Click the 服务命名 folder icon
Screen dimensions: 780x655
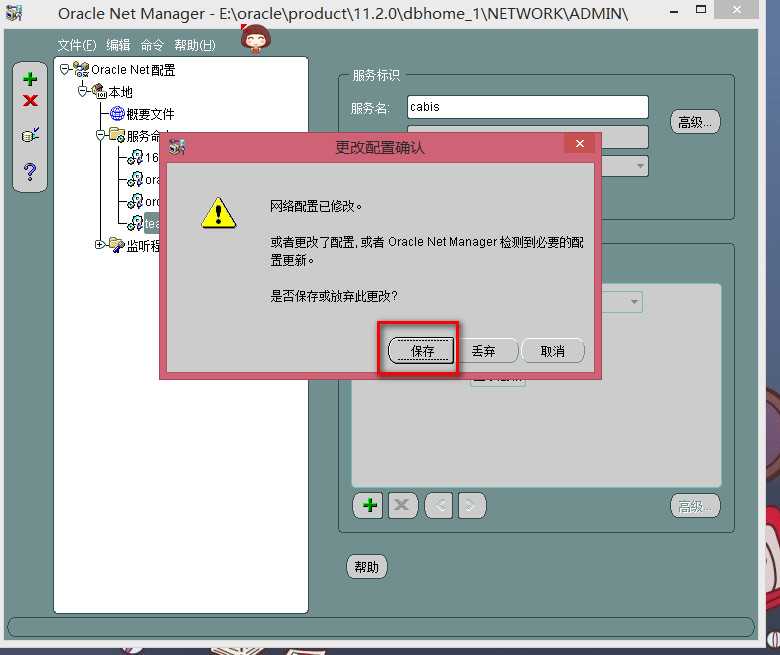tap(117, 135)
